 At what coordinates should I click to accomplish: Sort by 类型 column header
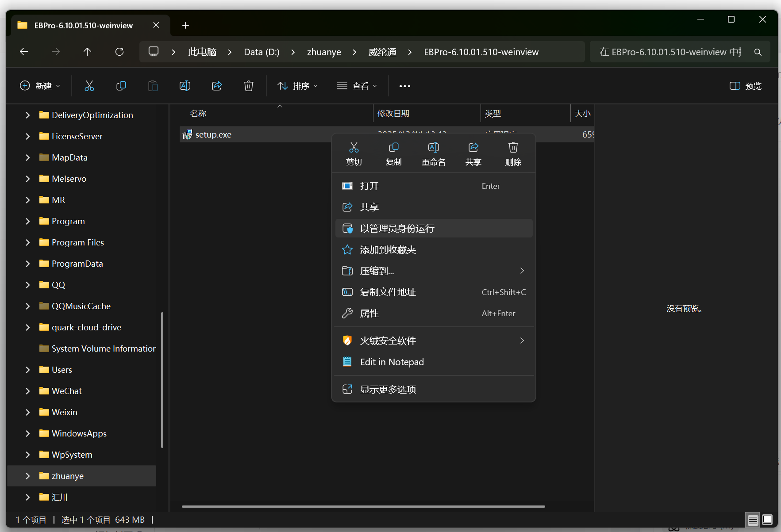click(492, 114)
